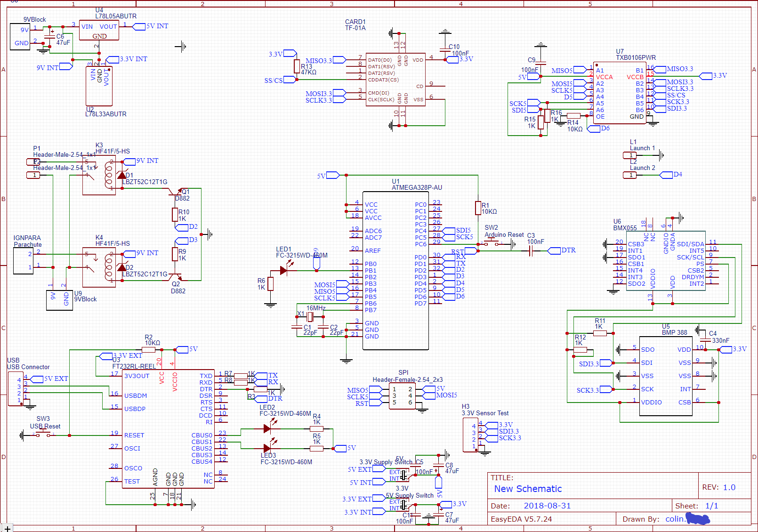The height and width of the screenshot is (532, 758).
Task: Click the SW2 Arduino Reset switch symbol
Action: (492, 243)
